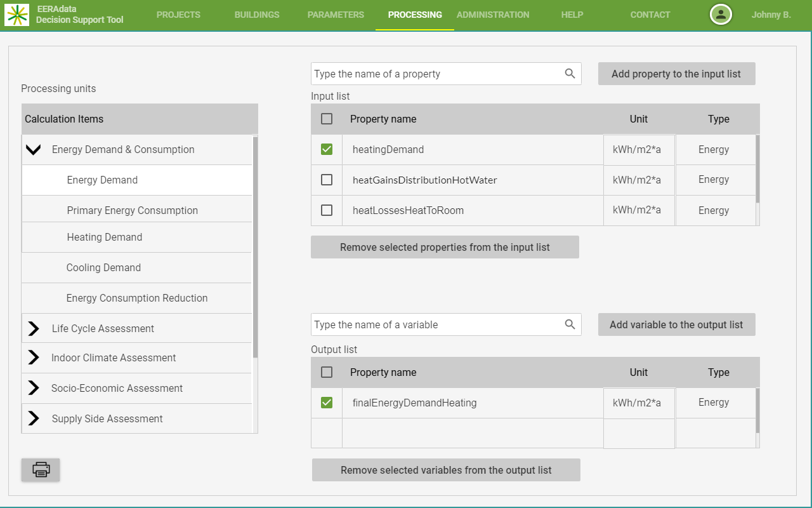Click the EERAdata star logo icon
This screenshot has width=812, height=508.
[x=17, y=14]
